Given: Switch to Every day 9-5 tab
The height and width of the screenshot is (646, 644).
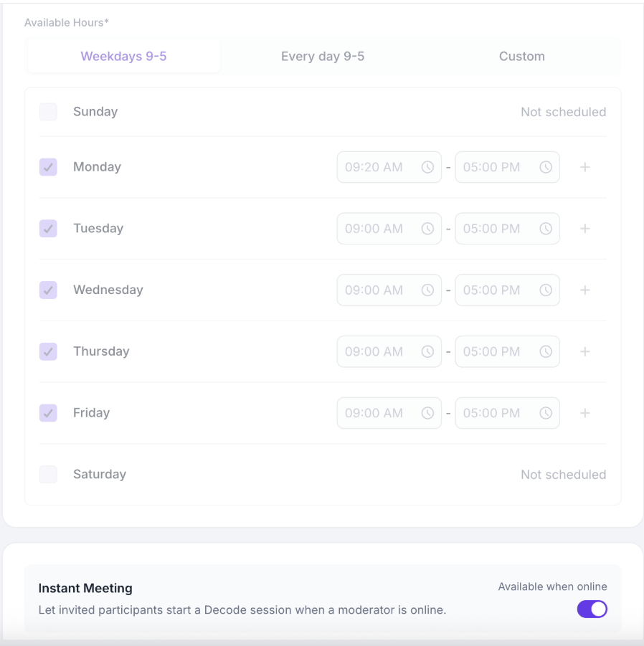Looking at the screenshot, I should click(x=323, y=56).
